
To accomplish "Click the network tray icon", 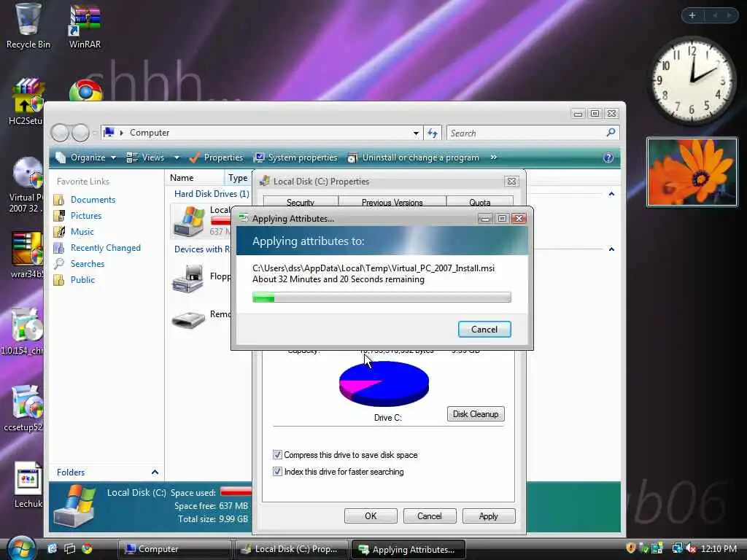I will (x=677, y=548).
